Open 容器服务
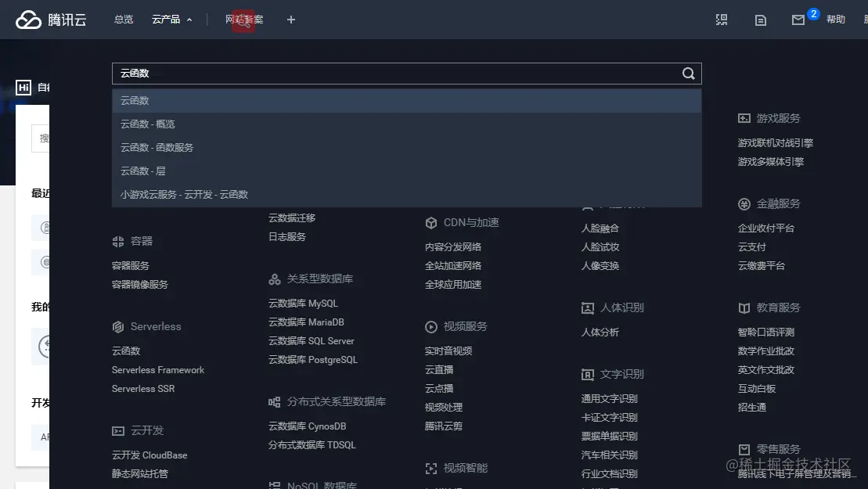Viewport: 868px width, 489px height. pyautogui.click(x=131, y=265)
